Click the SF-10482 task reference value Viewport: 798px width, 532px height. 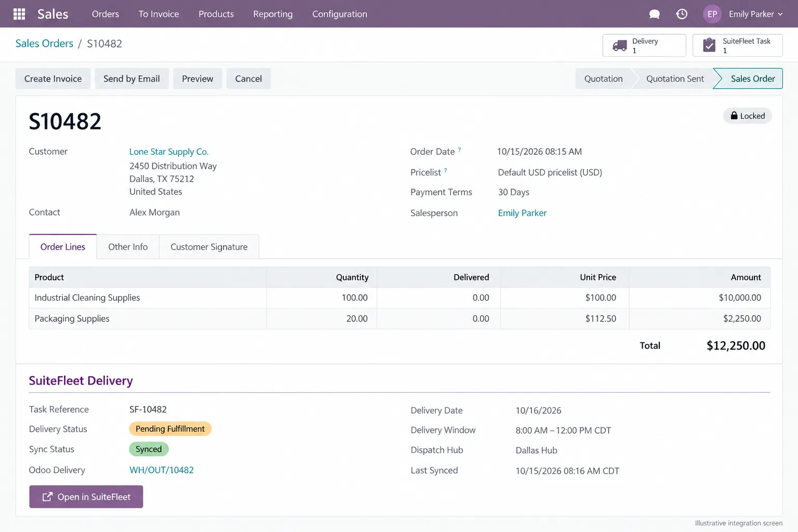pyautogui.click(x=148, y=409)
